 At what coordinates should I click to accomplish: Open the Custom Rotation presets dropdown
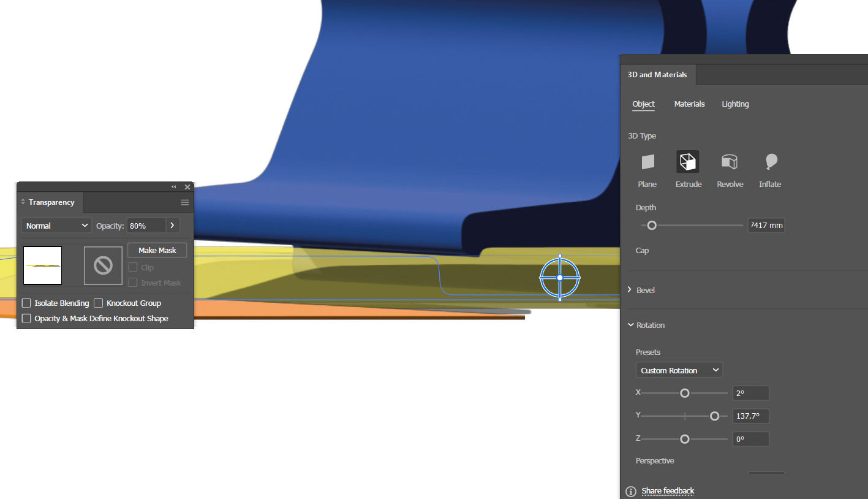point(679,370)
